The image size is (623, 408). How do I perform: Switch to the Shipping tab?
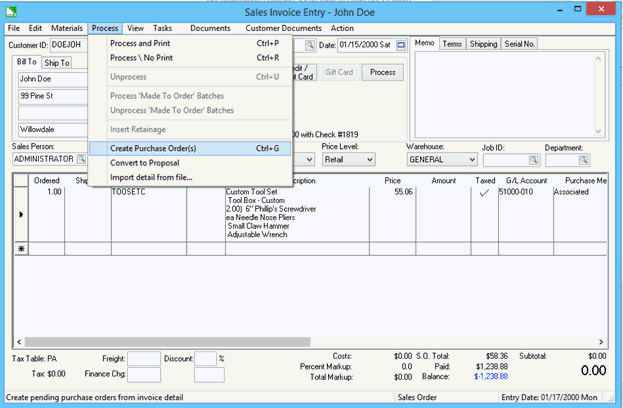point(483,44)
